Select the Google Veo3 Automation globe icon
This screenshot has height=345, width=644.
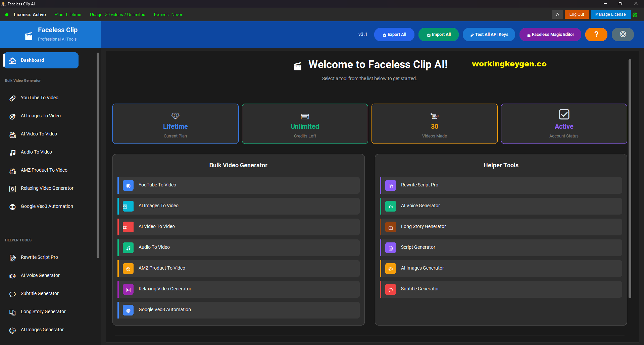click(x=12, y=207)
